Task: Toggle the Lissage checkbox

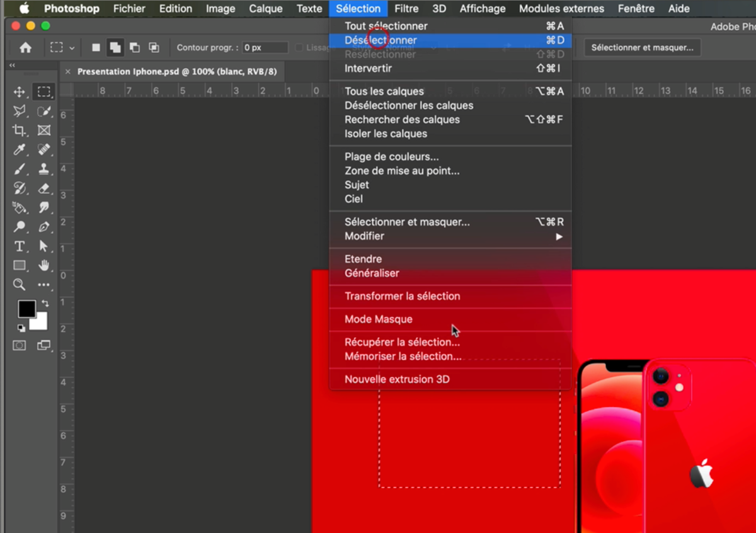Action: pos(300,48)
